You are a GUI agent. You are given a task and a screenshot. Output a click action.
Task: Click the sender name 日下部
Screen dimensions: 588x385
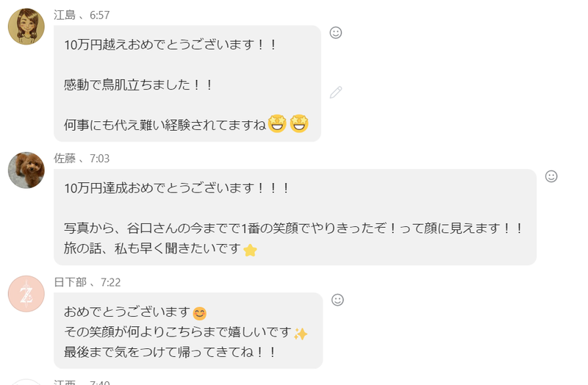[71, 282]
